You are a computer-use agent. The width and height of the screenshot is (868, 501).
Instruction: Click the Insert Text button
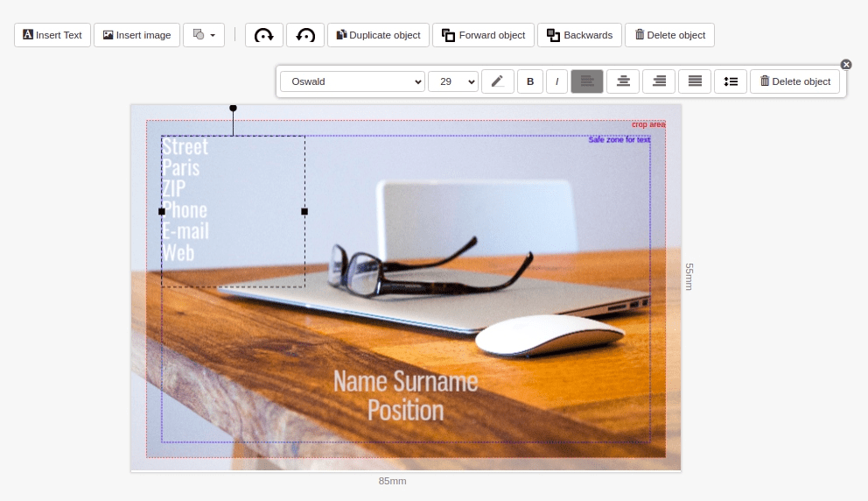[52, 35]
